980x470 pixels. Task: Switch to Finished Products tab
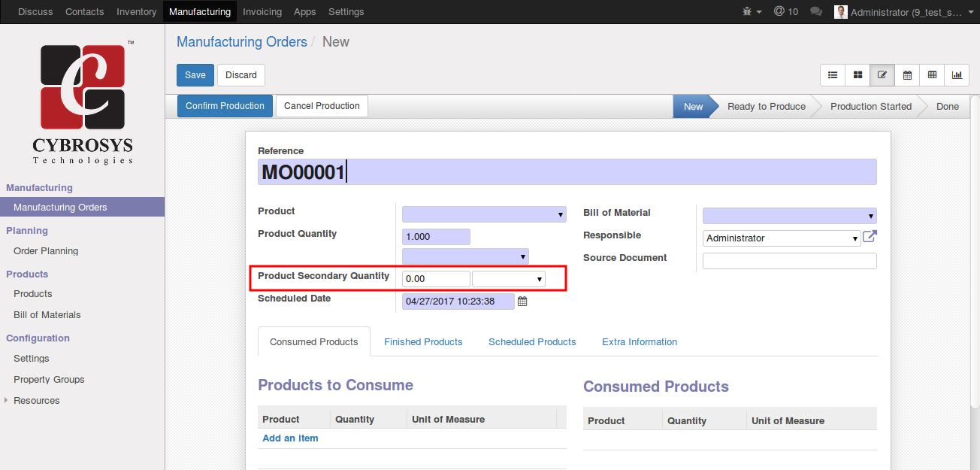tap(423, 341)
